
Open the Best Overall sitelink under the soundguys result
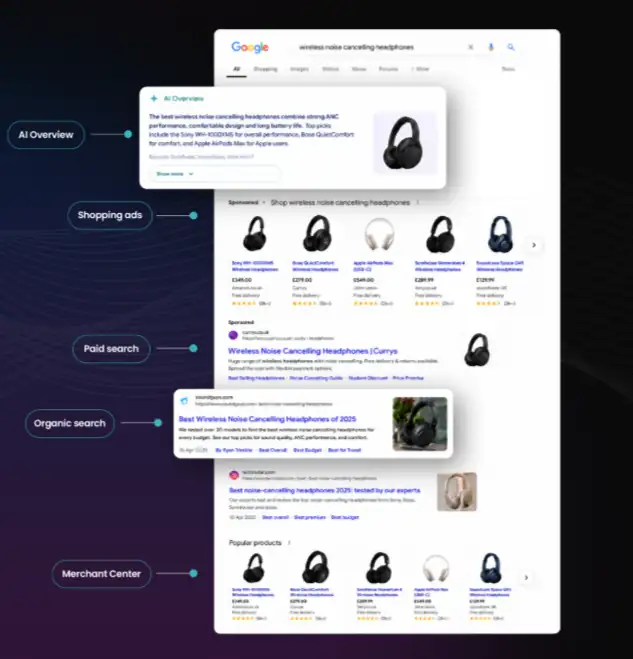coord(273,450)
